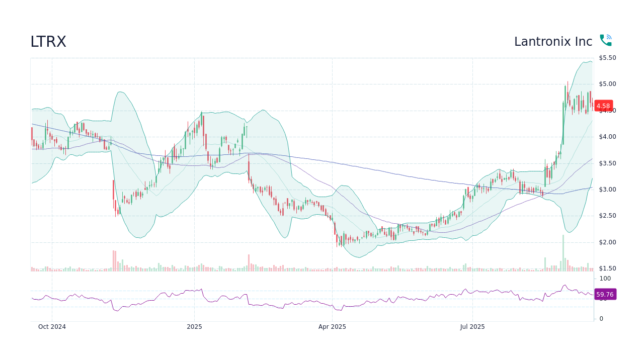Click the $5.50 price gridline label
Viewport: 644px width, 362px height.
(608, 57)
